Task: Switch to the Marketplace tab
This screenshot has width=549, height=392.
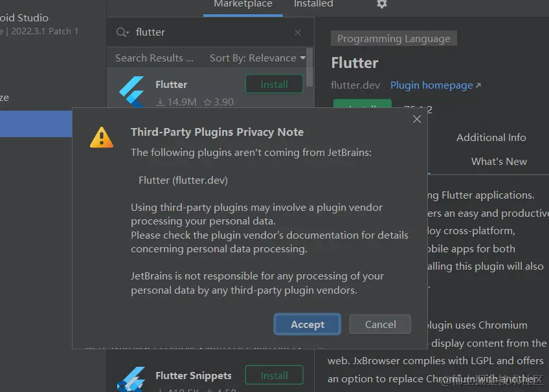Action: pyautogui.click(x=242, y=5)
